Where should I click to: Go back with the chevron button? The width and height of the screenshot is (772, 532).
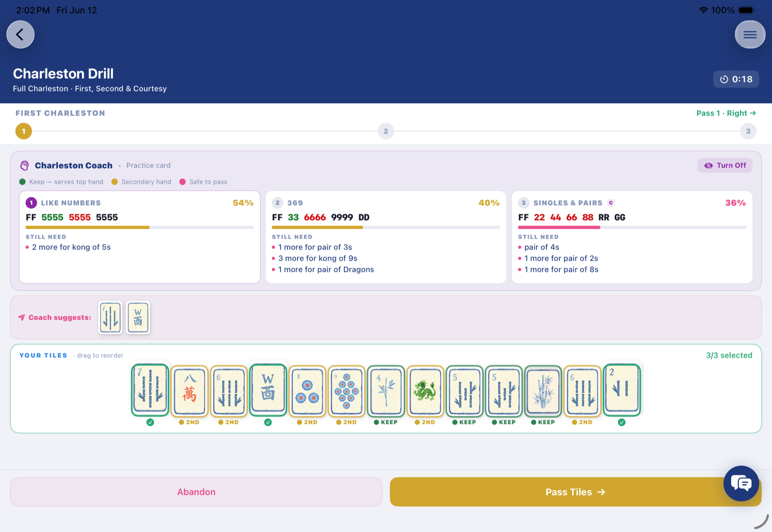[x=20, y=34]
